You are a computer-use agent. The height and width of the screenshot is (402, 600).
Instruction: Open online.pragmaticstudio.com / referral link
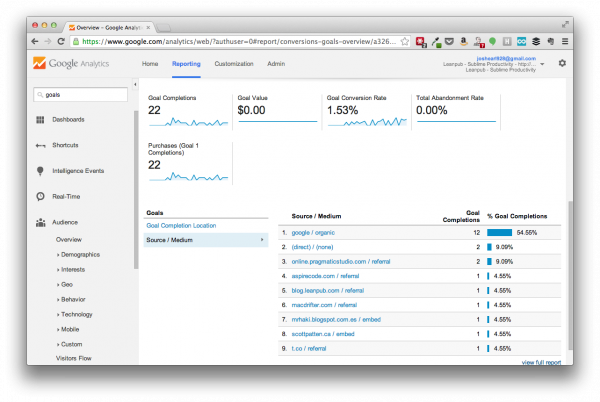[x=341, y=262]
